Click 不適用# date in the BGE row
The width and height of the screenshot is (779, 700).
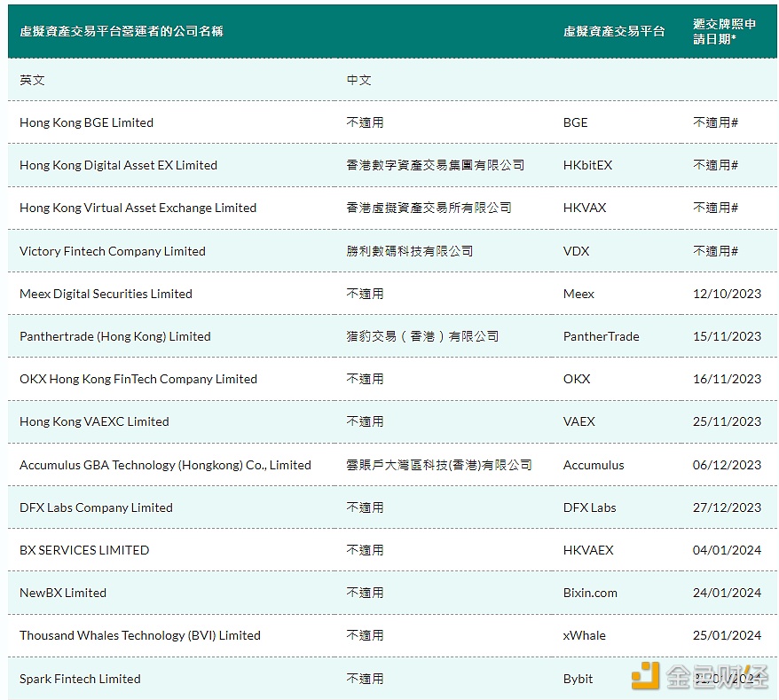tap(715, 122)
